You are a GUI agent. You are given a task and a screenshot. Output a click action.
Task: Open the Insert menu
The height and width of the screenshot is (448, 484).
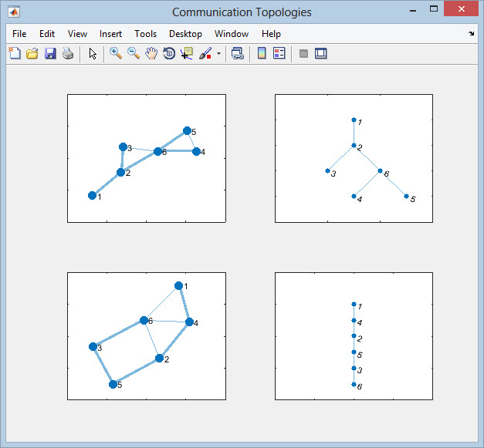point(110,34)
